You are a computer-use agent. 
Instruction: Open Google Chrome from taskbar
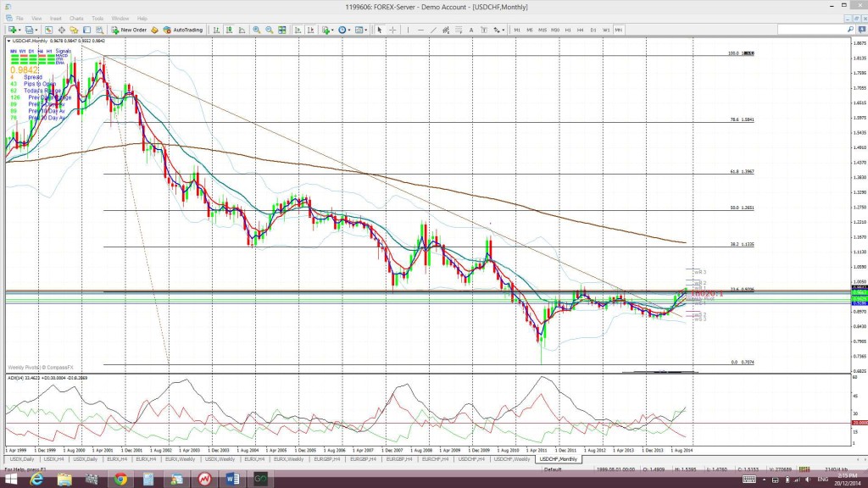pyautogui.click(x=120, y=480)
